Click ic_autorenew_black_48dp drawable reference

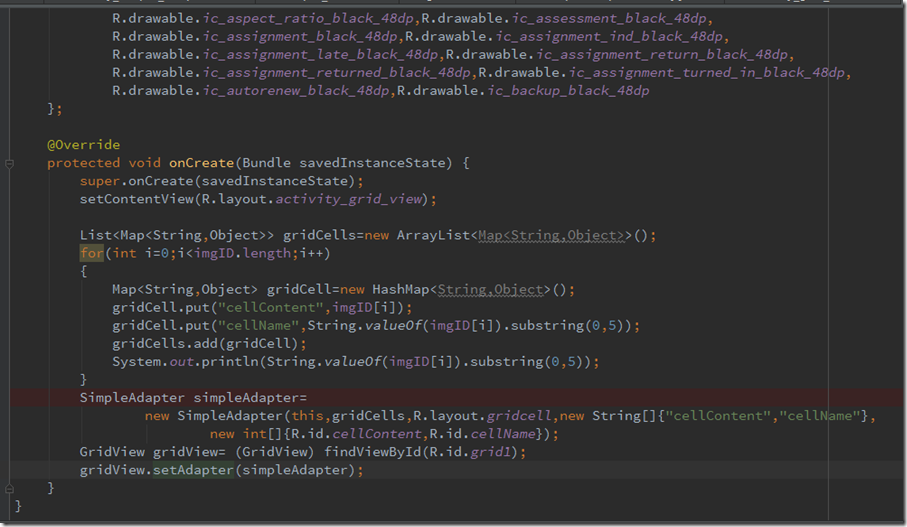[297, 91]
